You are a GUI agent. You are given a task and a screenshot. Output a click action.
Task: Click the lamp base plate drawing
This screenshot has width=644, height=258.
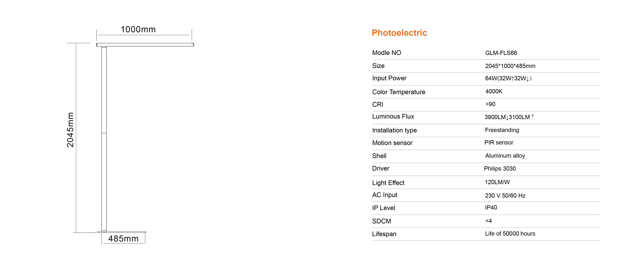(122, 232)
